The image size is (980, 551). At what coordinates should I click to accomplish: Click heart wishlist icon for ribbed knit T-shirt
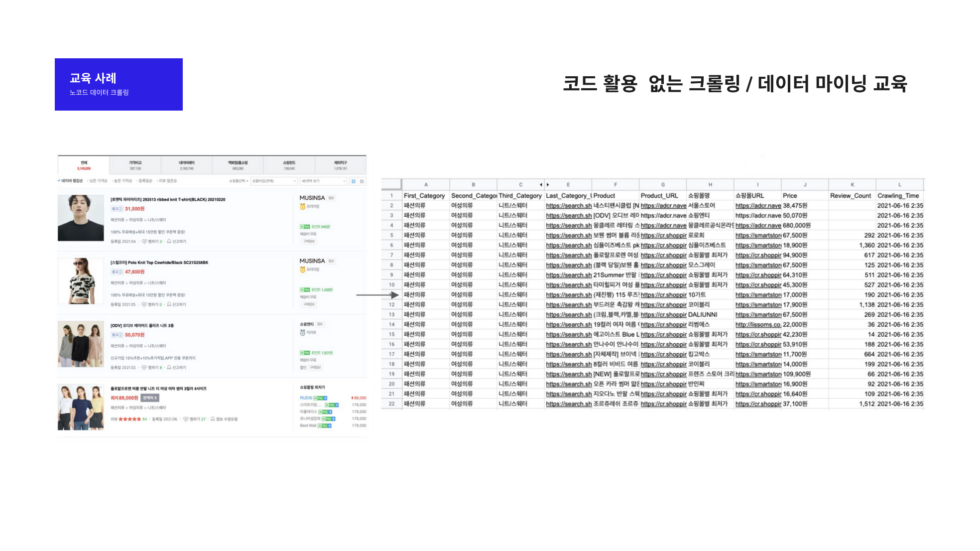(144, 242)
